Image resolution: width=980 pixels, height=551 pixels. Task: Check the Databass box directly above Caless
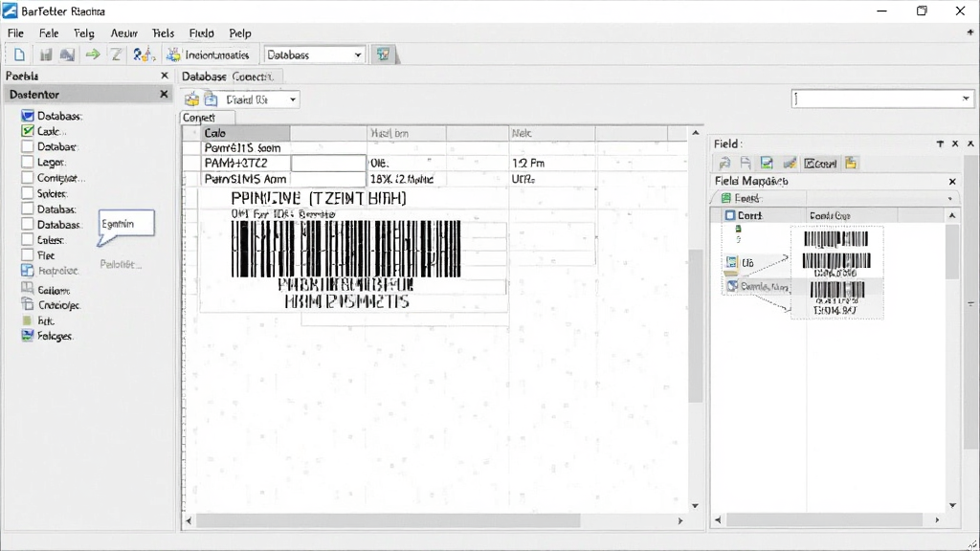point(28,224)
